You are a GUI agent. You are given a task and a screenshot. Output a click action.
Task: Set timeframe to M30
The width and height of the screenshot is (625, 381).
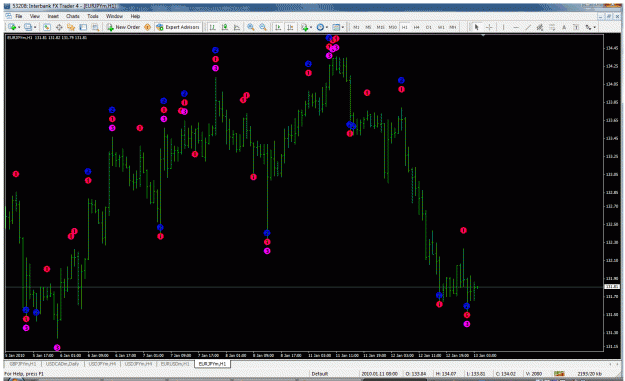pyautogui.click(x=393, y=27)
